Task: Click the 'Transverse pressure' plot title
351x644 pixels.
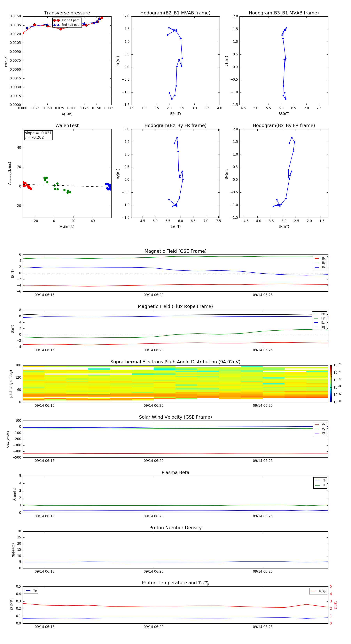Action: pos(67,13)
